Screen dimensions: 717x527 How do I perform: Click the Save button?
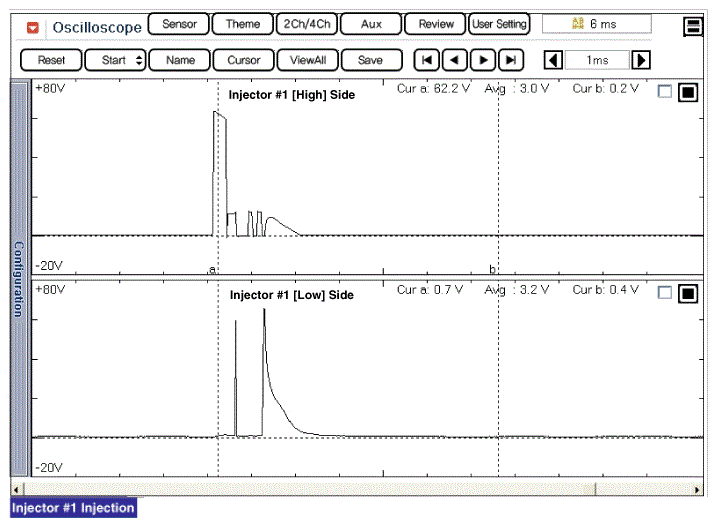coord(370,60)
